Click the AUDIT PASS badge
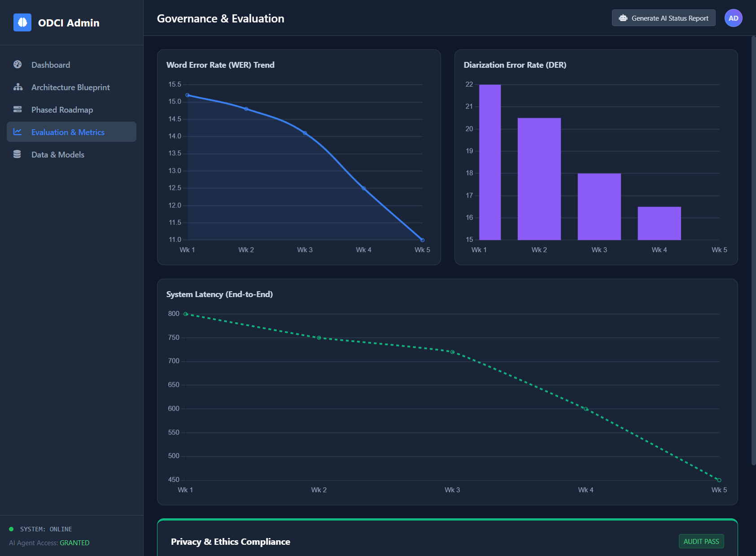 coord(701,541)
